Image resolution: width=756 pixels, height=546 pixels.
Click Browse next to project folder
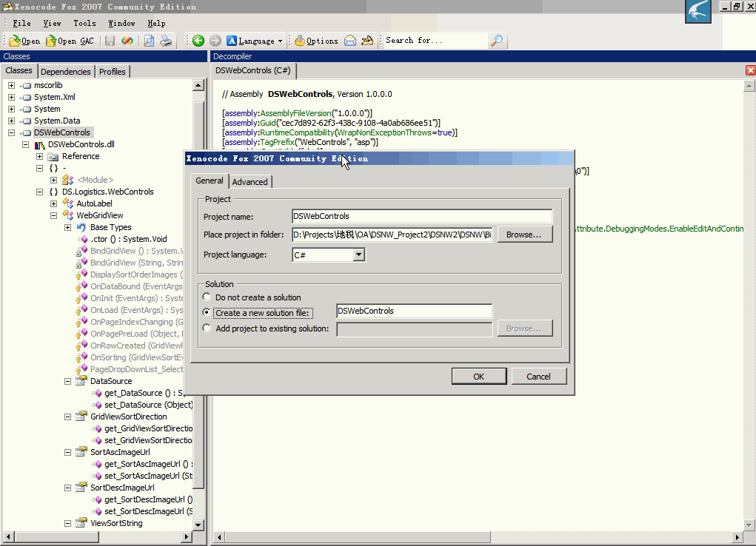(x=524, y=235)
